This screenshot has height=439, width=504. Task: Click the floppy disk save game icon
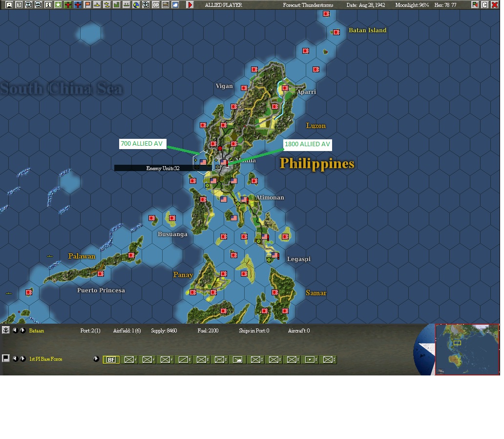pyautogui.click(x=9, y=5)
